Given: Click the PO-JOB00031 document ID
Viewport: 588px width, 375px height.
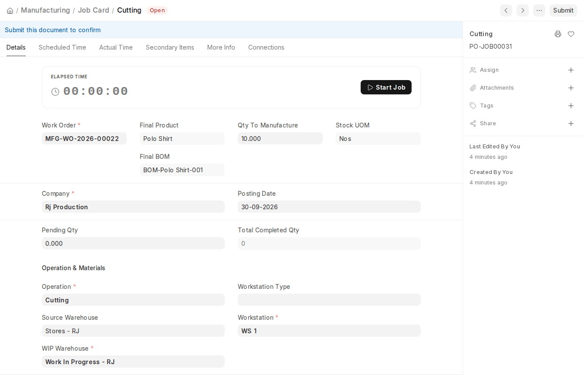Looking at the screenshot, I should tap(491, 47).
